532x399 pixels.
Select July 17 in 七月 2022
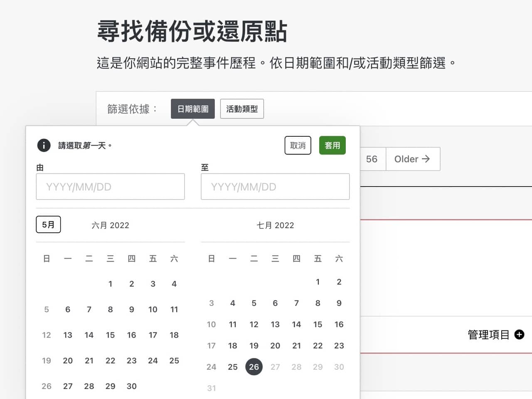212,345
